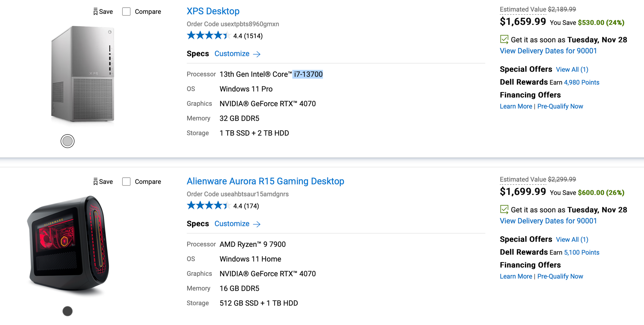Image resolution: width=644 pixels, height=325 pixels.
Task: View Delivery Dates for 90001 on Alienware Aurora
Action: [x=548, y=221]
